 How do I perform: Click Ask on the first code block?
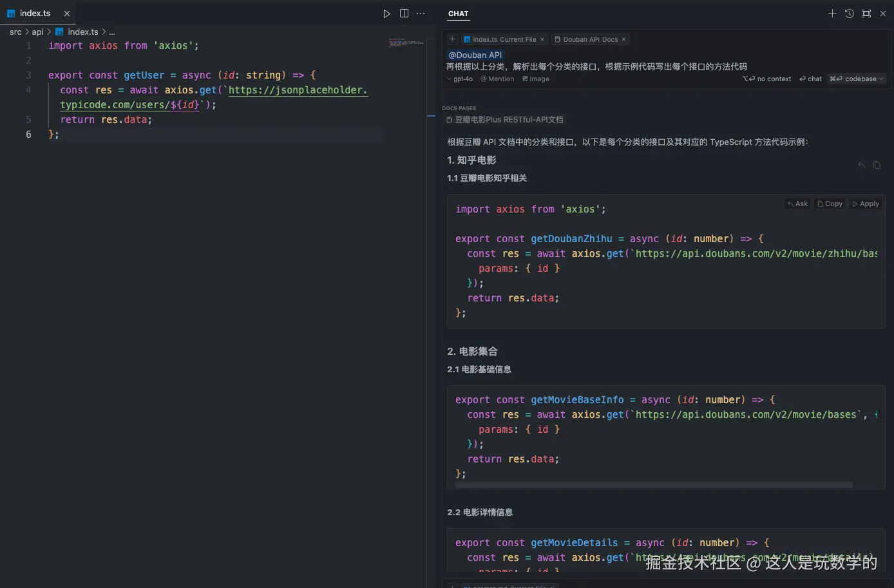point(797,204)
